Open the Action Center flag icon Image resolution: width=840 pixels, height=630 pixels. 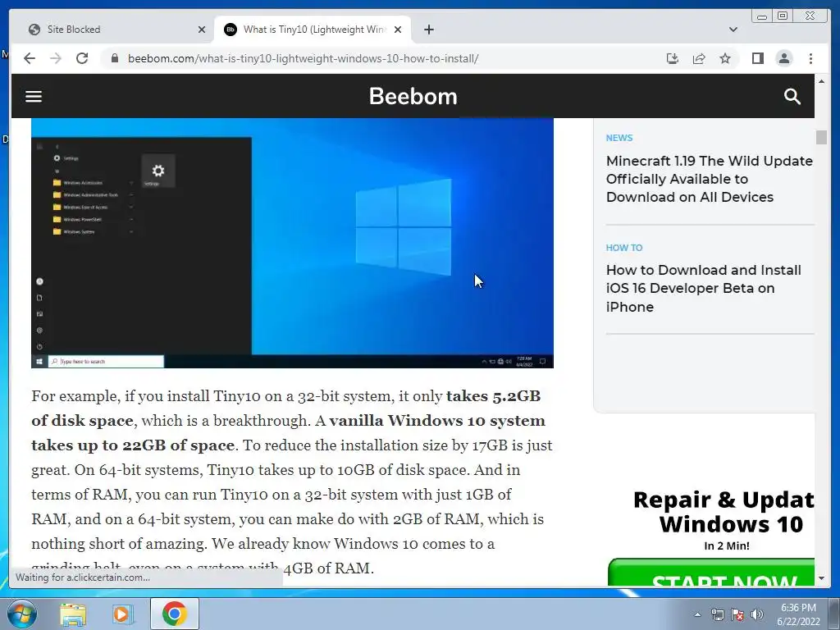pyautogui.click(x=737, y=614)
